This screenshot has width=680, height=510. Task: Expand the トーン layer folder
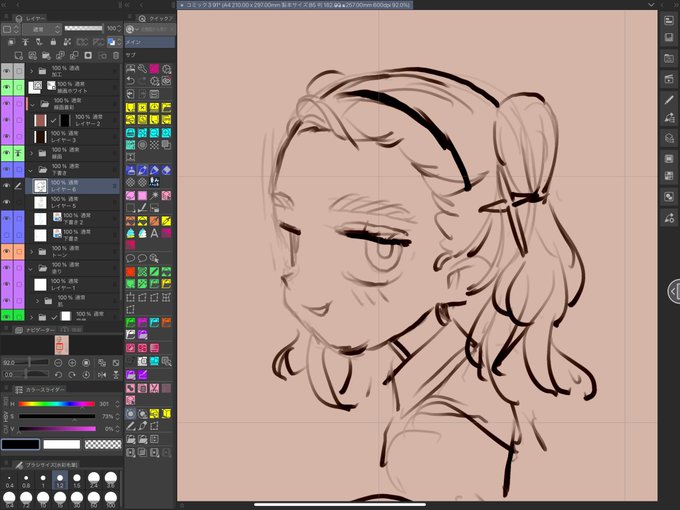pos(31,252)
